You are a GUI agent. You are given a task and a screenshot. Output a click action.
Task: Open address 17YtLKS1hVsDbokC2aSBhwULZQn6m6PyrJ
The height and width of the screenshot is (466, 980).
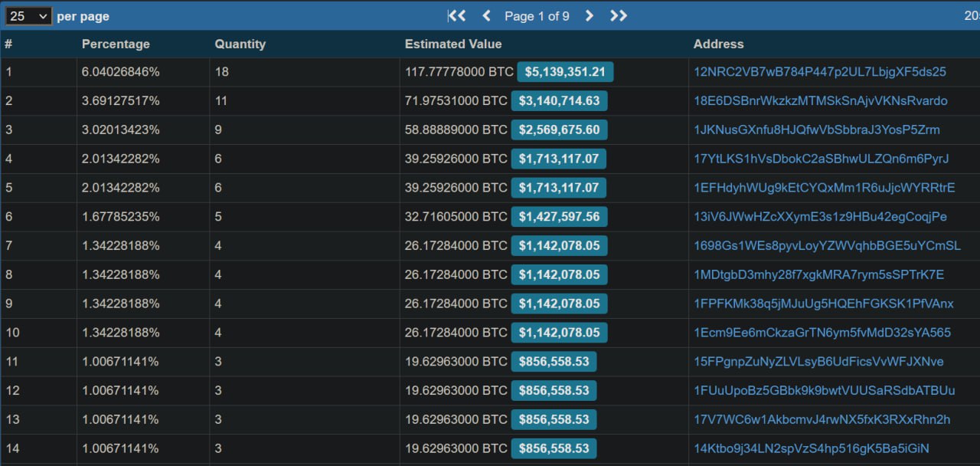pos(822,159)
